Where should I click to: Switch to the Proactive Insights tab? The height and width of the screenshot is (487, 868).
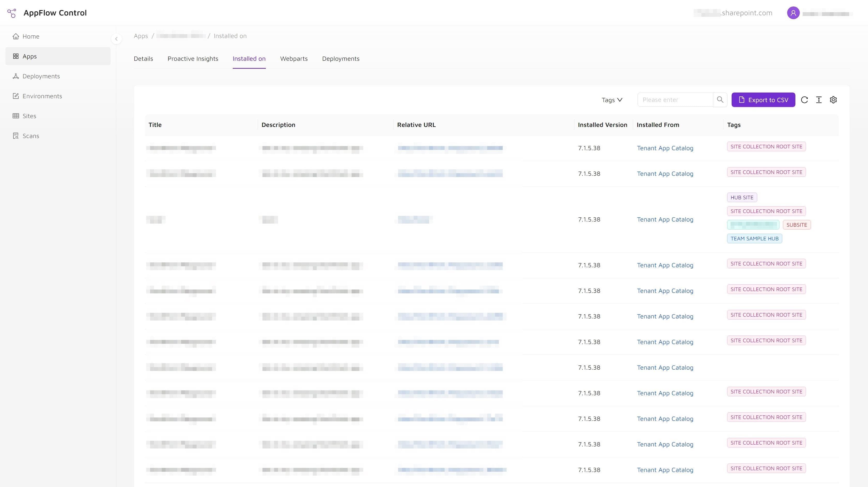pyautogui.click(x=193, y=59)
